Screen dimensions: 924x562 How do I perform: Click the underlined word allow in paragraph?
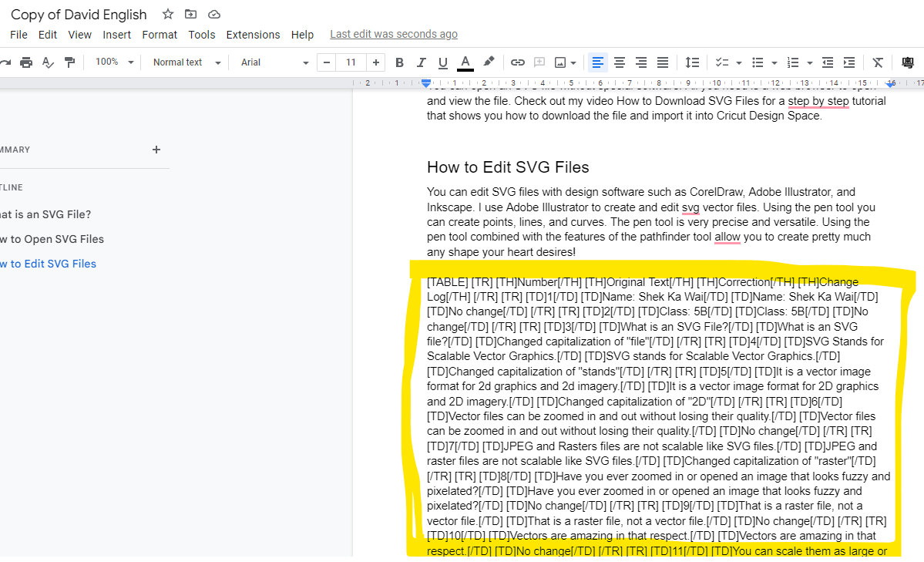click(x=727, y=237)
